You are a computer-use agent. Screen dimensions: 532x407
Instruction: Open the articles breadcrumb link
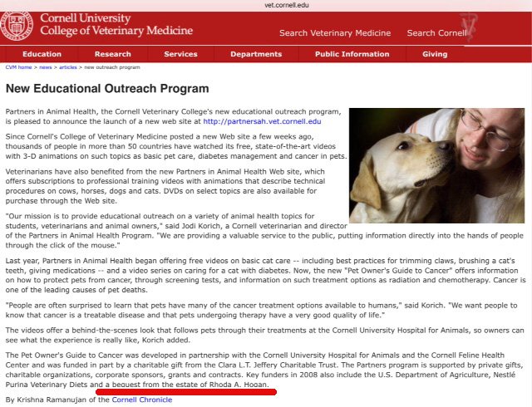(68, 67)
